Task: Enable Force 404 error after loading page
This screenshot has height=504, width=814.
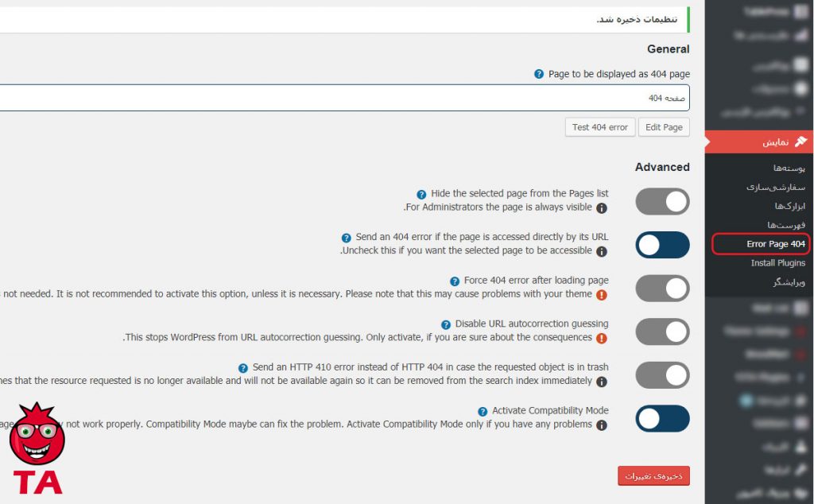Action: 662,289
